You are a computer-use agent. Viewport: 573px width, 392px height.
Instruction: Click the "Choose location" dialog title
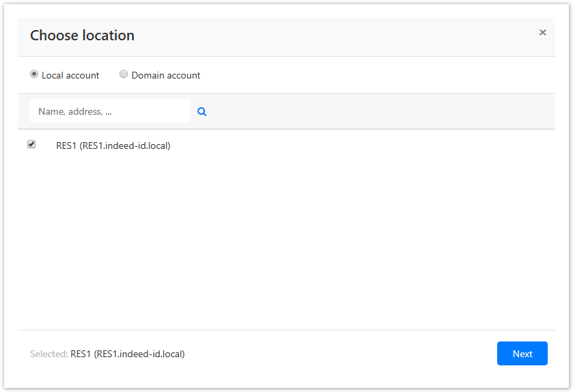82,36
